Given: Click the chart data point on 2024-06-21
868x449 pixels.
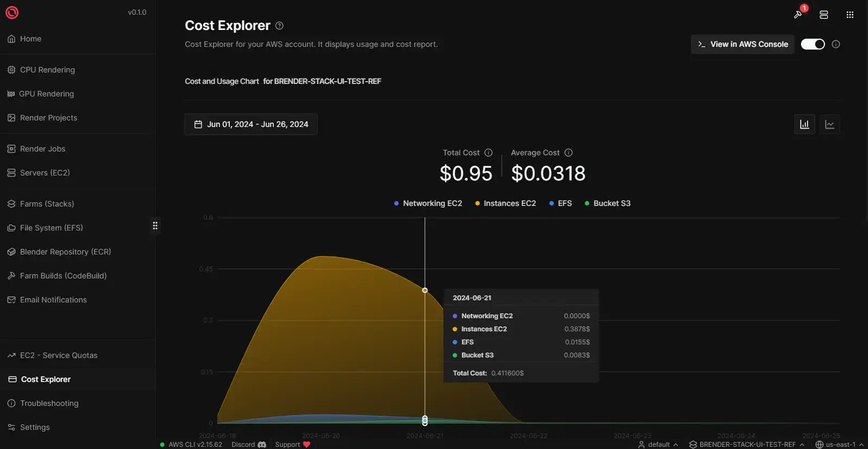Looking at the screenshot, I should point(425,290).
